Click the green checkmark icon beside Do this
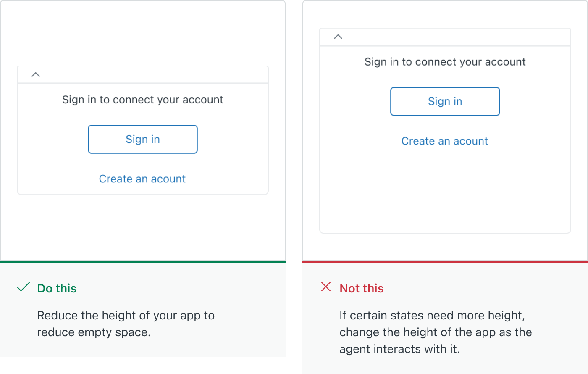 pos(24,287)
